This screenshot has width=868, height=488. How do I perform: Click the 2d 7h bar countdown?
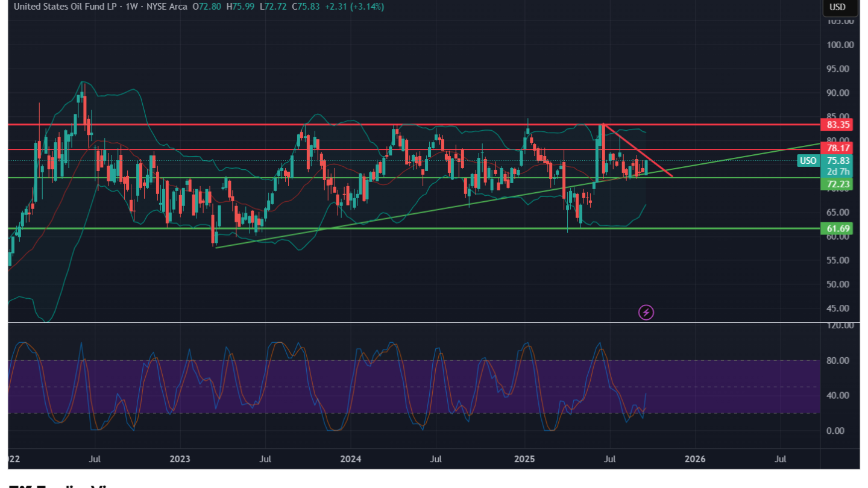click(x=838, y=172)
